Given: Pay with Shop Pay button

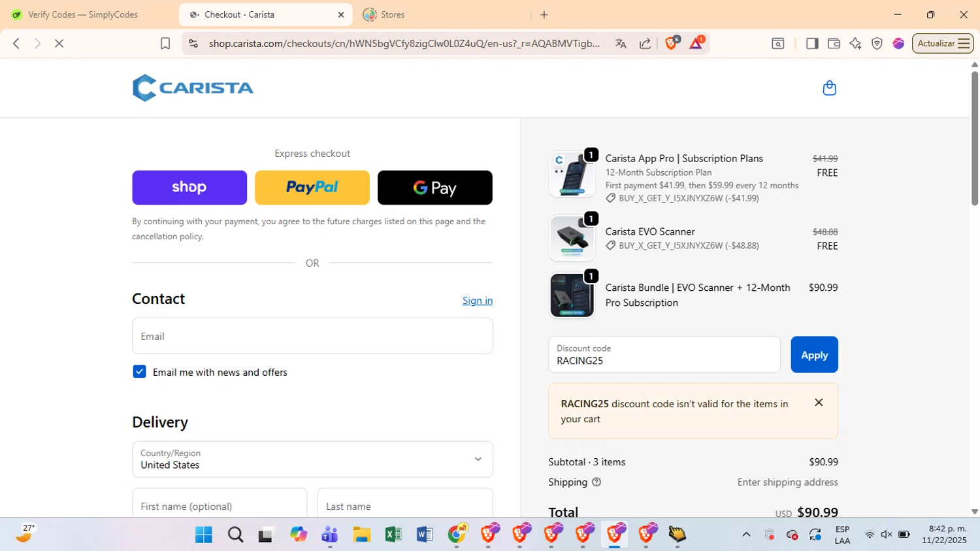Looking at the screenshot, I should 189,188.
